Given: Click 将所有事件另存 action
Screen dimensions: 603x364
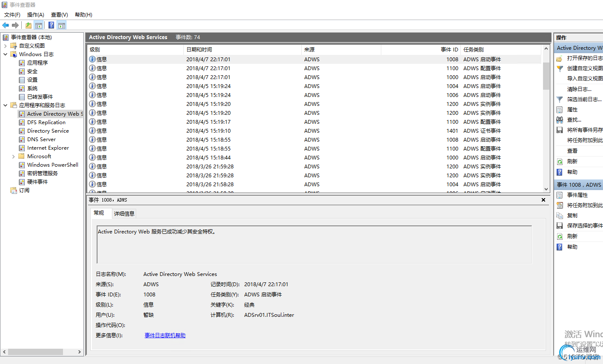Looking at the screenshot, I should coord(584,130).
